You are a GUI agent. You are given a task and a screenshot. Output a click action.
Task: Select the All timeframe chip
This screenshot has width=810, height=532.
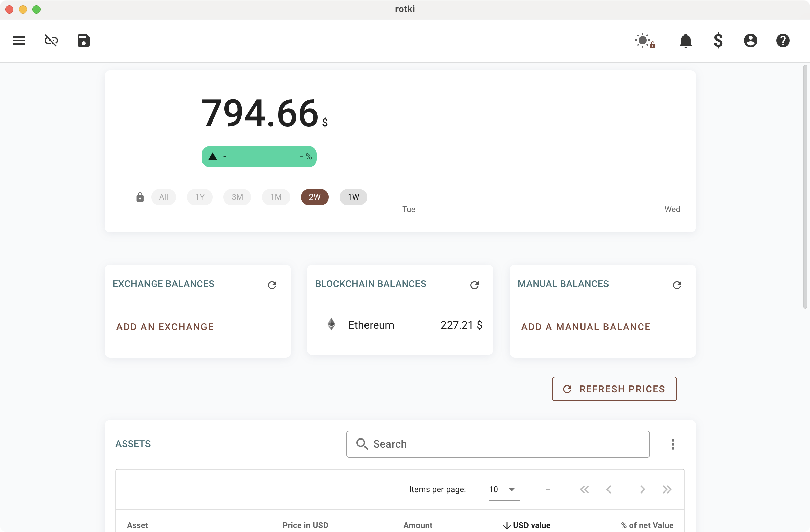coord(164,197)
